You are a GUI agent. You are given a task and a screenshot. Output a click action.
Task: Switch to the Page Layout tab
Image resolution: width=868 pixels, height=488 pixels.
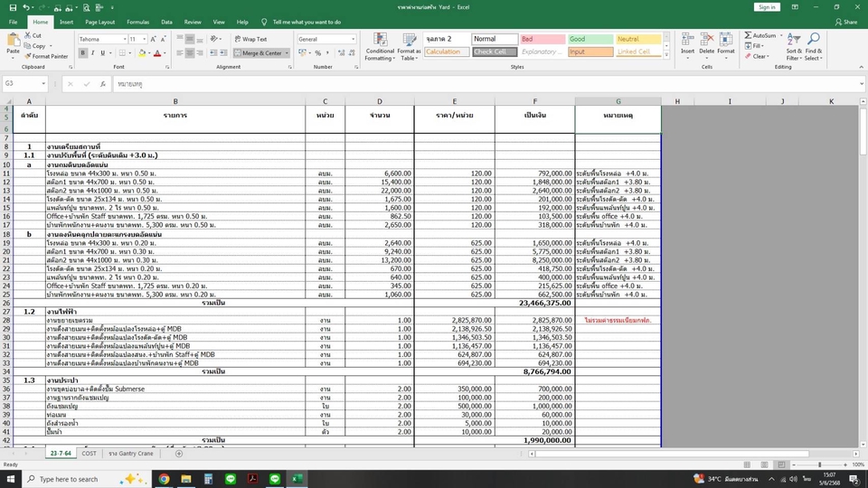point(99,22)
